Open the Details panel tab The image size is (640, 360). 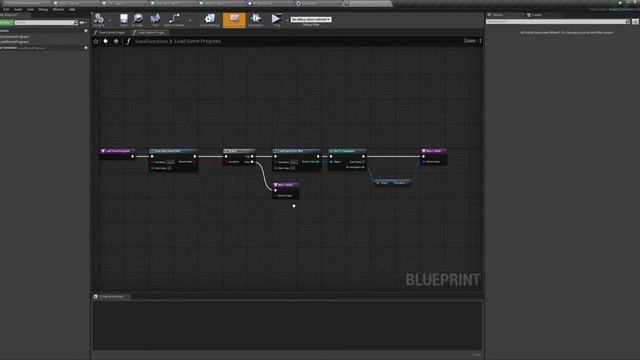pos(498,15)
